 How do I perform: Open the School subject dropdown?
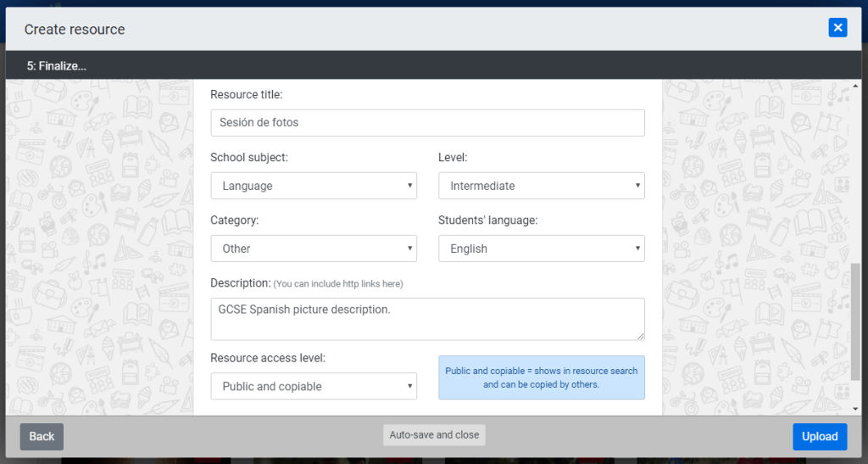(x=314, y=186)
